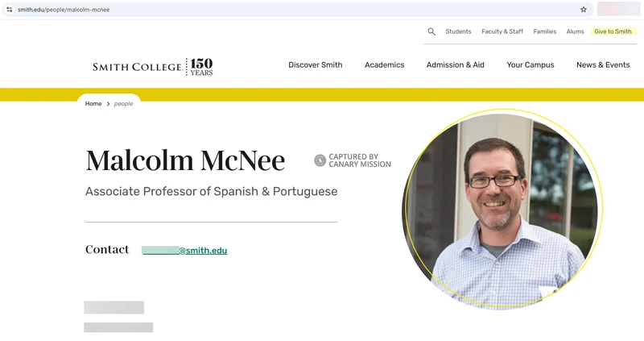Viewport: 644px width, 341px height.
Task: Open the Academics menu
Action: pos(385,65)
